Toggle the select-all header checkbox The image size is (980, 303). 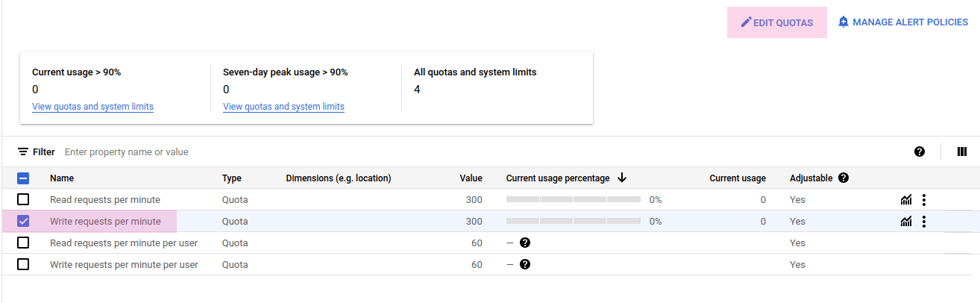(23, 178)
